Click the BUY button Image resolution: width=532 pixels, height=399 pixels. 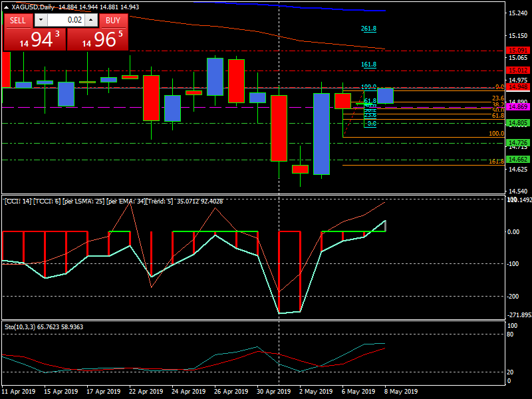(x=114, y=21)
